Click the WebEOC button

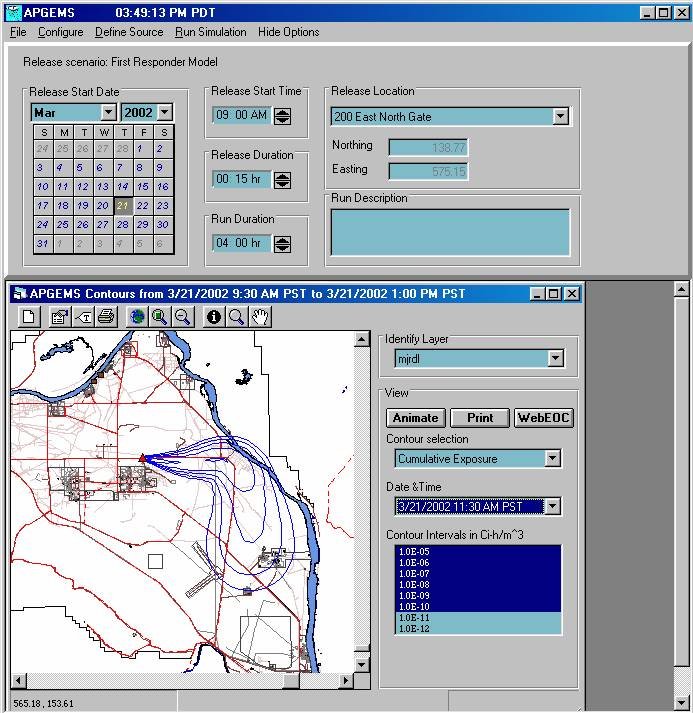pyautogui.click(x=544, y=418)
